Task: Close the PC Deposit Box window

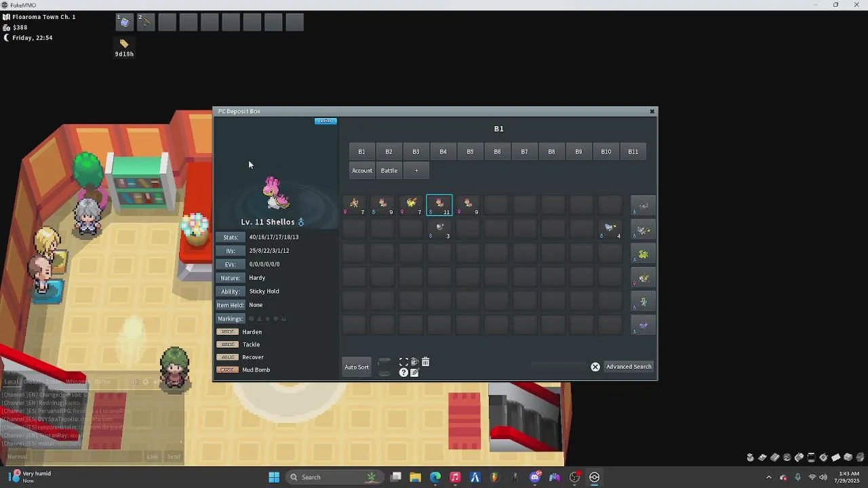Action: click(652, 111)
